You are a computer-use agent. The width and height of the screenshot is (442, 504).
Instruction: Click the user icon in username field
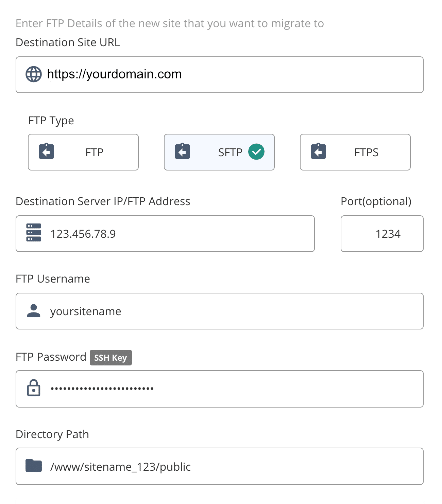point(34,311)
